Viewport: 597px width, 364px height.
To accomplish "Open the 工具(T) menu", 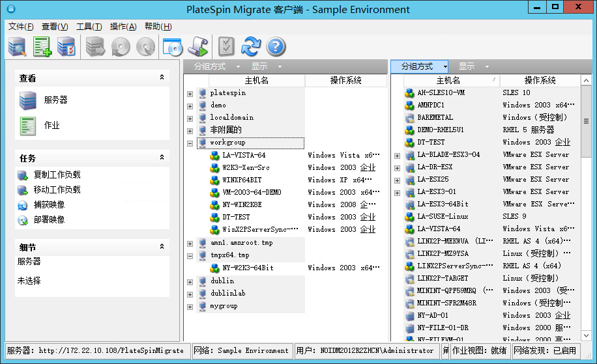I will click(x=89, y=27).
